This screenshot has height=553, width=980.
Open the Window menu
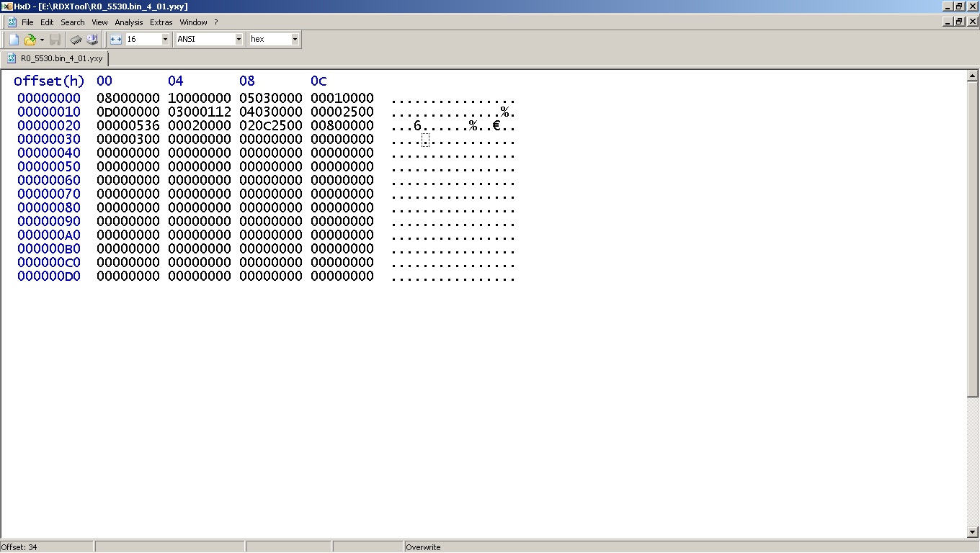[x=193, y=22]
